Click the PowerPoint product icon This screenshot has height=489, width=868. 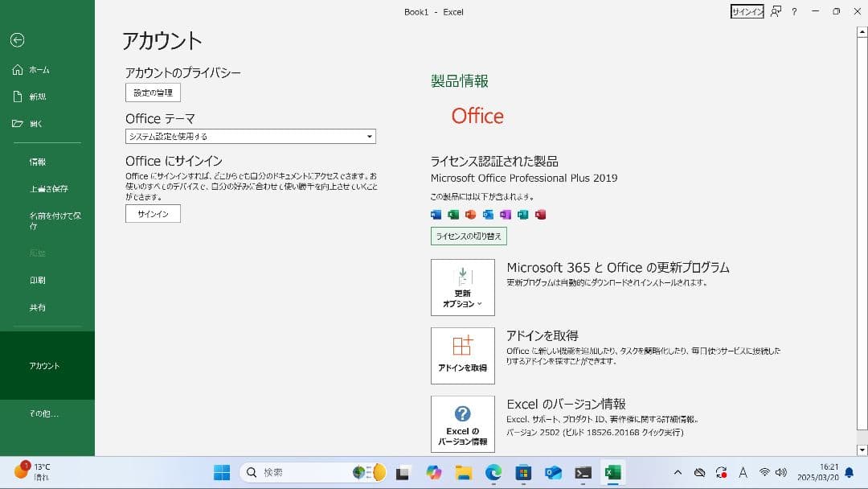(x=471, y=215)
